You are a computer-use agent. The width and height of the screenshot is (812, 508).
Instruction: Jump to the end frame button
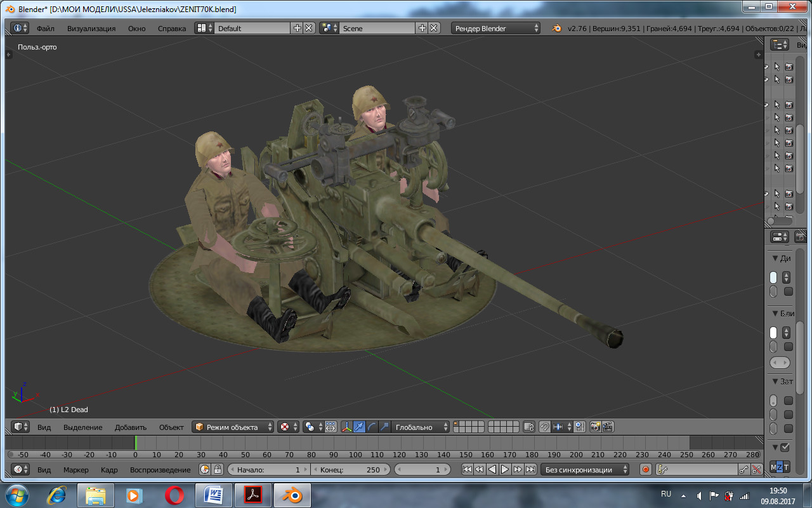coord(530,469)
